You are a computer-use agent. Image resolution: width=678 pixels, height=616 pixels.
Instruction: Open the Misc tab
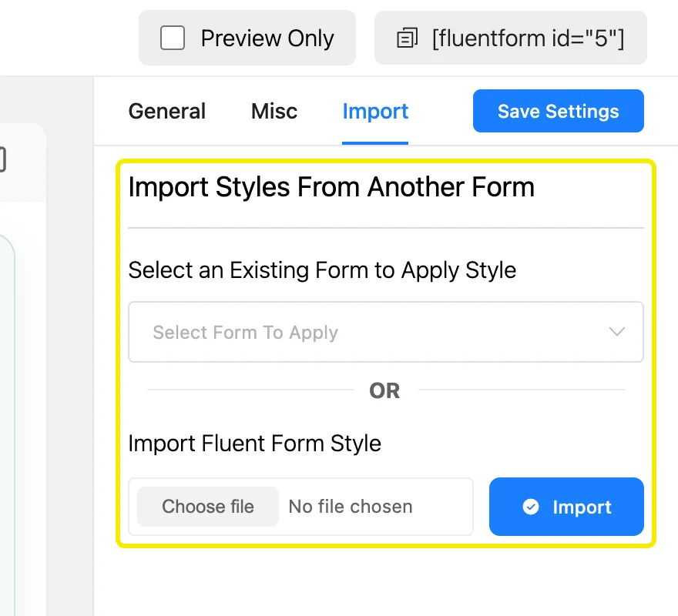[x=274, y=111]
